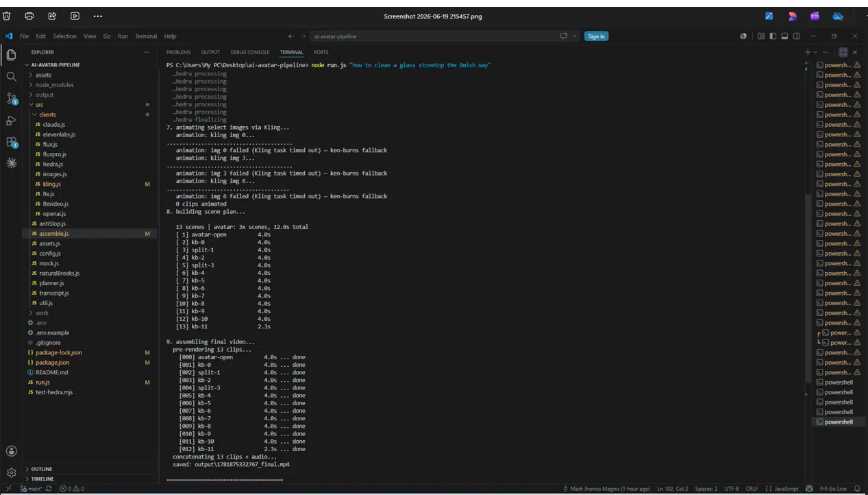Switch to the OUTPUT tab
868x495 pixels.
pyautogui.click(x=210, y=52)
